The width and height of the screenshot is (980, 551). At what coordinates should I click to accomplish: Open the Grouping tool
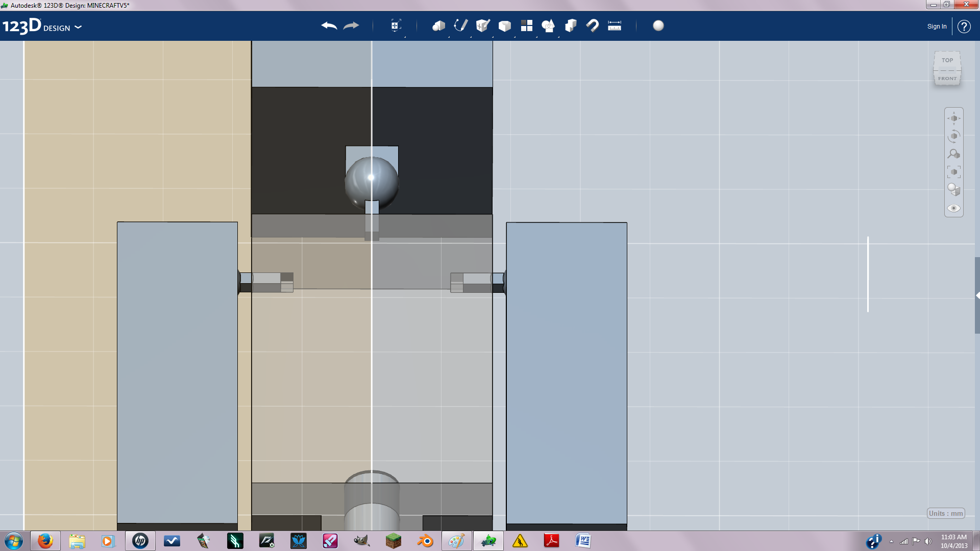coord(549,26)
